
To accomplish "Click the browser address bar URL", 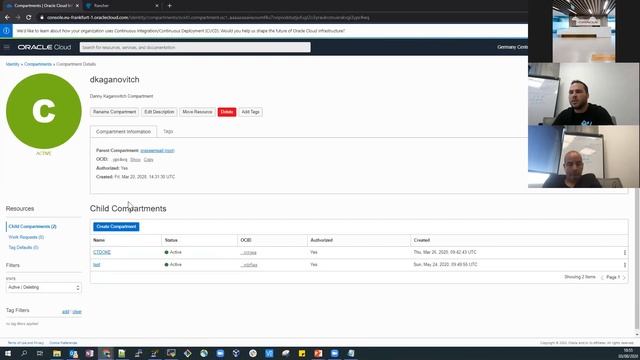I will pos(208,18).
